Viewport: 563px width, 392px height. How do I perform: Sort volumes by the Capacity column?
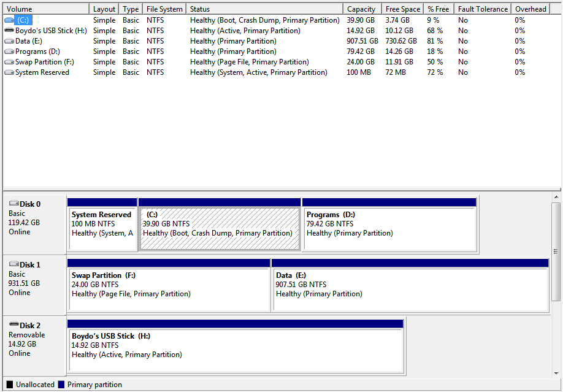(x=361, y=9)
